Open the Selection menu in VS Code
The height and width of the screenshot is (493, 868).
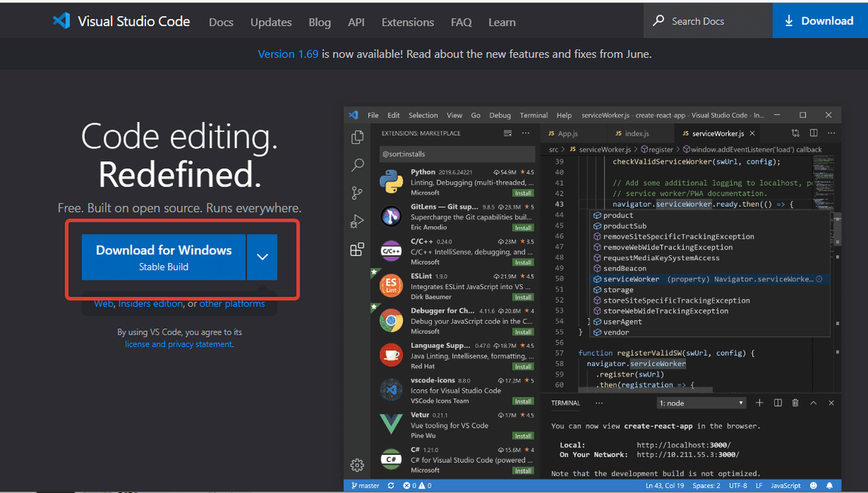pyautogui.click(x=423, y=115)
